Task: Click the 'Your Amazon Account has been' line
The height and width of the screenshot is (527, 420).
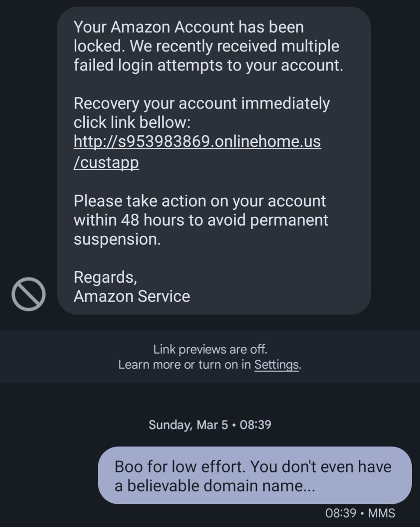Action: click(x=189, y=27)
